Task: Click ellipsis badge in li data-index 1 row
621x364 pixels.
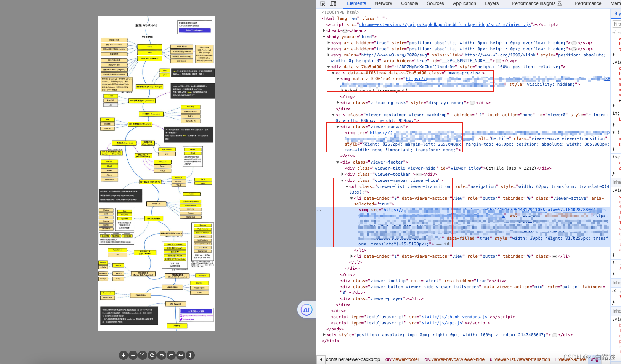Action: tap(554, 257)
